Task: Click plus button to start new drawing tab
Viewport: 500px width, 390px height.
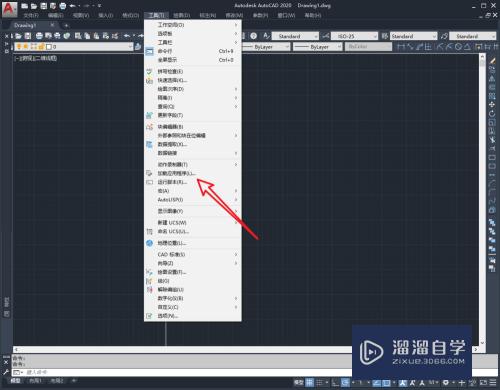Action: pos(66,25)
